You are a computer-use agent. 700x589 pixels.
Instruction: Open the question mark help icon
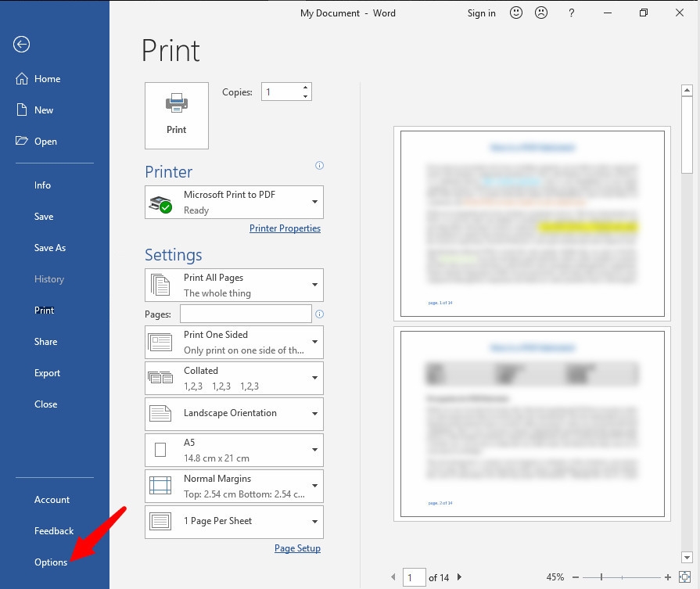point(572,13)
